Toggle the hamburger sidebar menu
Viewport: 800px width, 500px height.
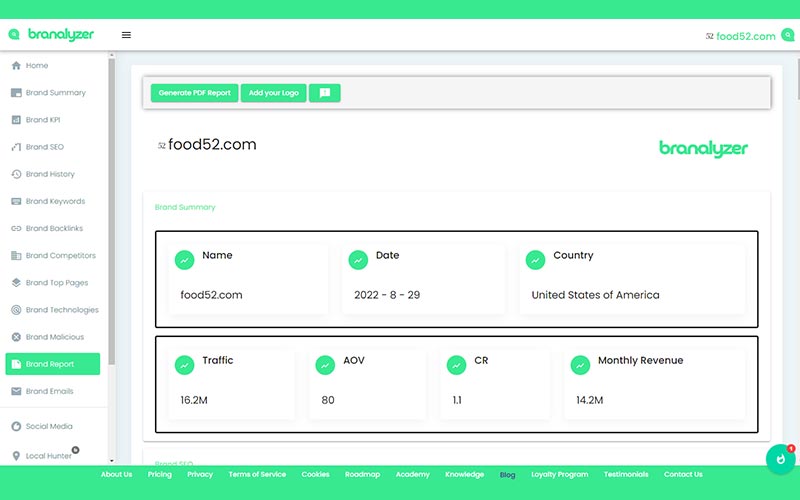pyautogui.click(x=126, y=35)
